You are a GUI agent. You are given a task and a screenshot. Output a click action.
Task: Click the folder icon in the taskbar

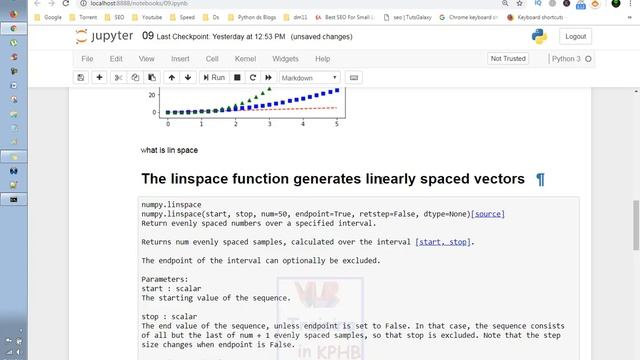pyautogui.click(x=13, y=157)
